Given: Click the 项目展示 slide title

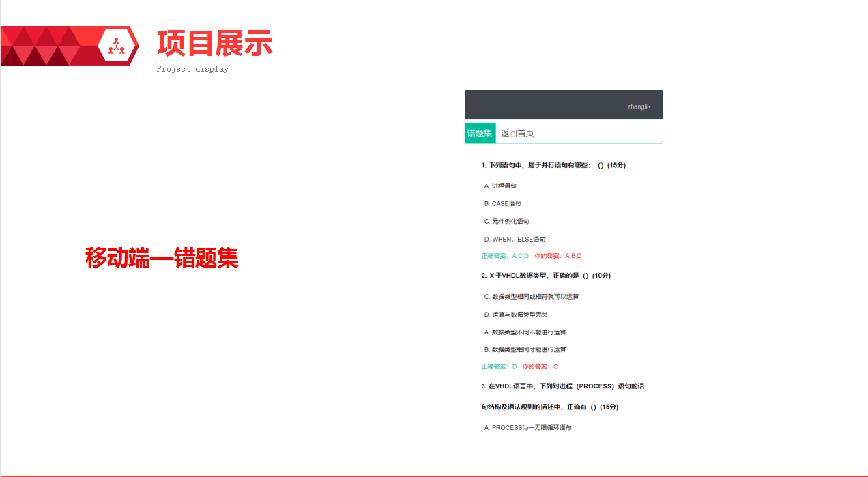Looking at the screenshot, I should 214,44.
